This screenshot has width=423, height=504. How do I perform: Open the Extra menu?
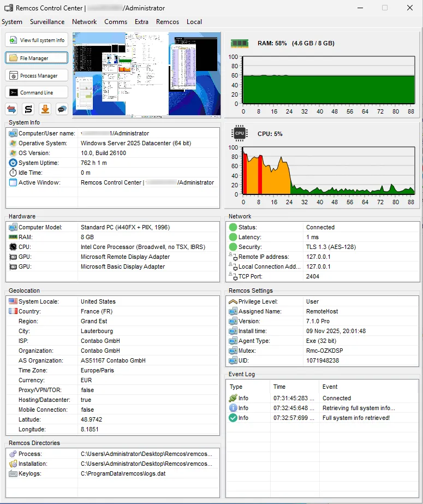(141, 22)
